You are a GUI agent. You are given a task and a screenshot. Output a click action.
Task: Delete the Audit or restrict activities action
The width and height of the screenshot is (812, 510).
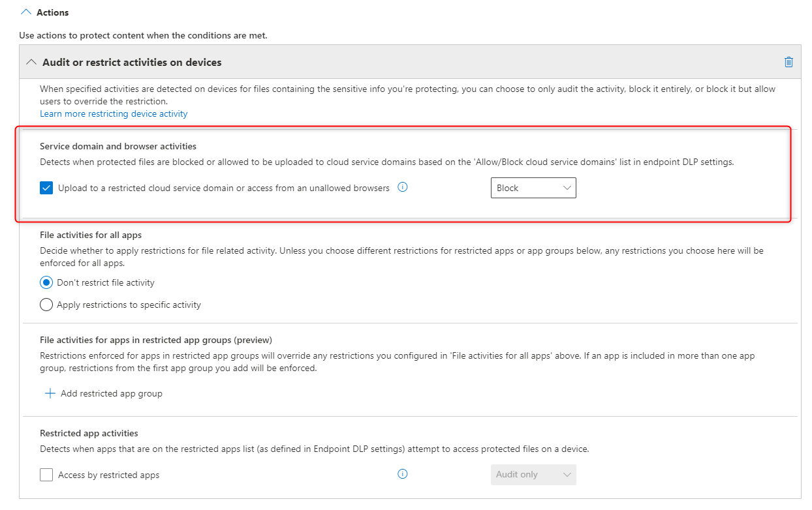789,63
